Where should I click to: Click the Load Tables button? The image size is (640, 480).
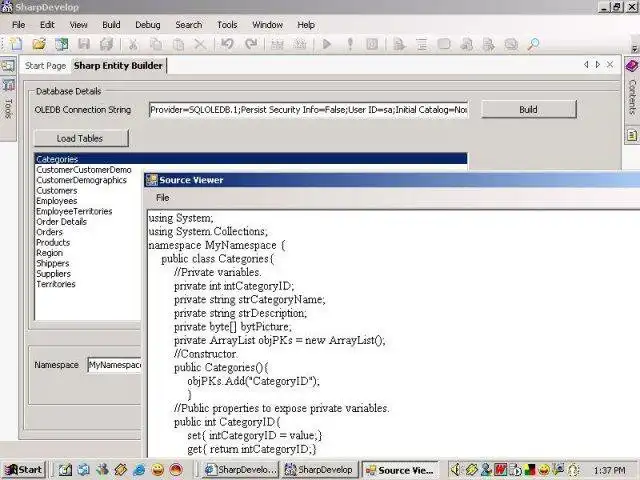tap(80, 138)
